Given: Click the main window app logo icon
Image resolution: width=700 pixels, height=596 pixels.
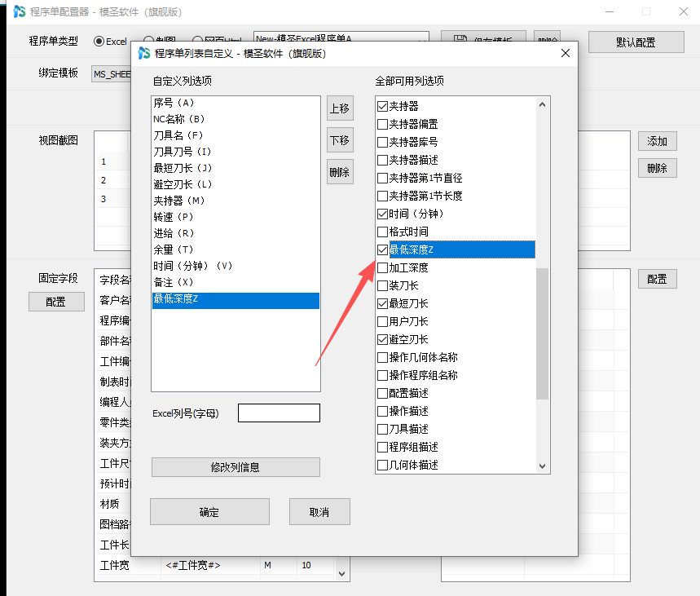Looking at the screenshot, I should tap(20, 11).
